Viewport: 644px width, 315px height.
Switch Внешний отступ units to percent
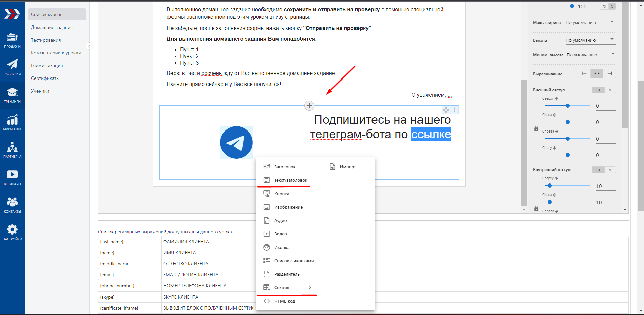pyautogui.click(x=610, y=90)
